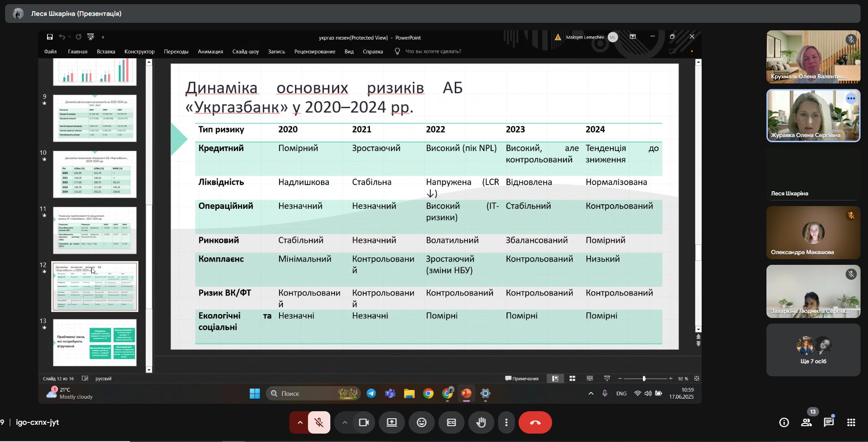Image resolution: width=868 pixels, height=442 pixels.
Task: Open the Конструктор ribbon tab
Action: tap(139, 51)
